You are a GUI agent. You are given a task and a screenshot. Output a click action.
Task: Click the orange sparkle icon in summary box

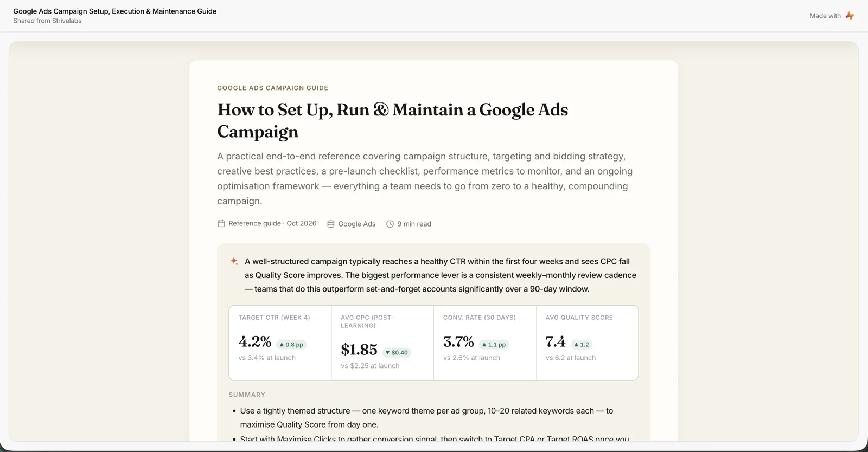click(x=234, y=261)
